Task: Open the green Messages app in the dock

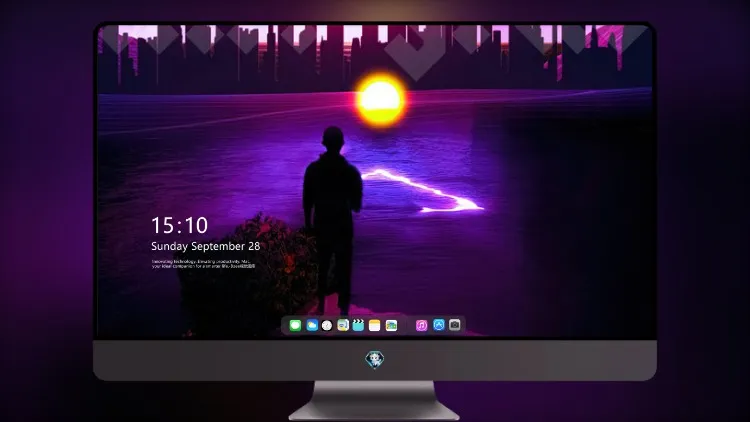Action: 295,325
